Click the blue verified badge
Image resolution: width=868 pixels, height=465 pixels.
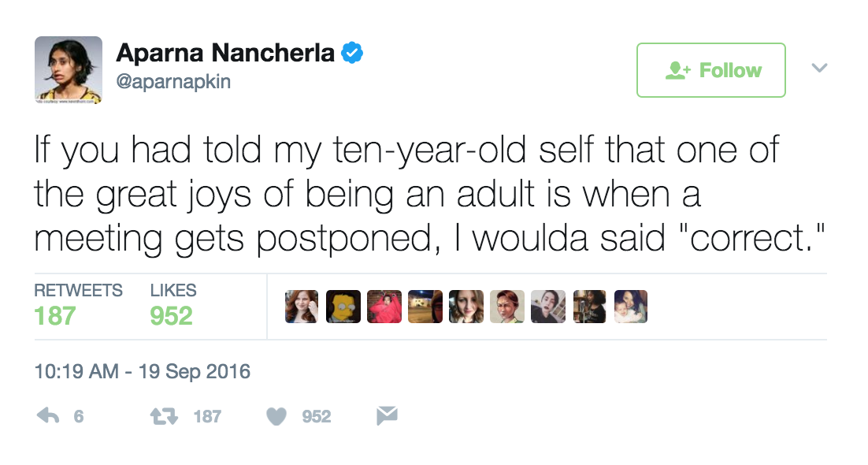point(352,54)
